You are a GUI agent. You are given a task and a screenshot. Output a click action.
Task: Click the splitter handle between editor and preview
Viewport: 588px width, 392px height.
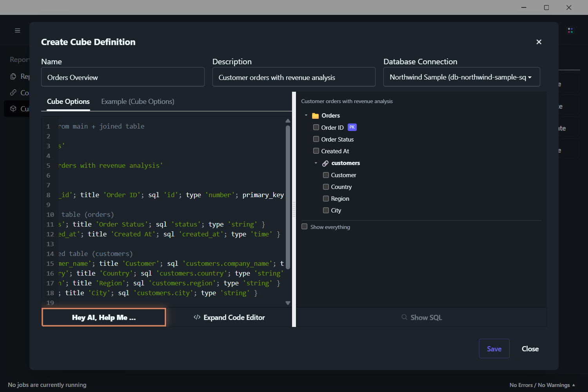tap(294, 209)
